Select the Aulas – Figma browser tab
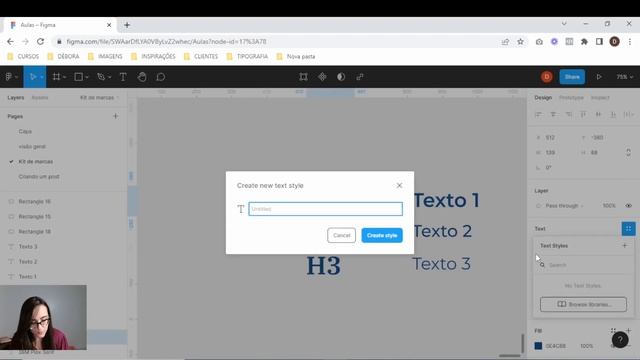The image size is (640, 360). tap(61, 25)
